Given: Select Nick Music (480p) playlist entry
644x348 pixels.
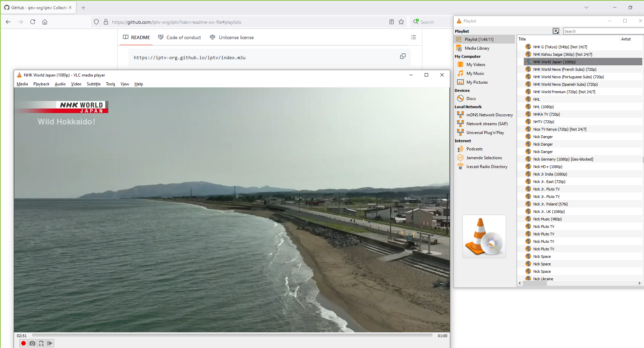Looking at the screenshot, I should point(583,219).
